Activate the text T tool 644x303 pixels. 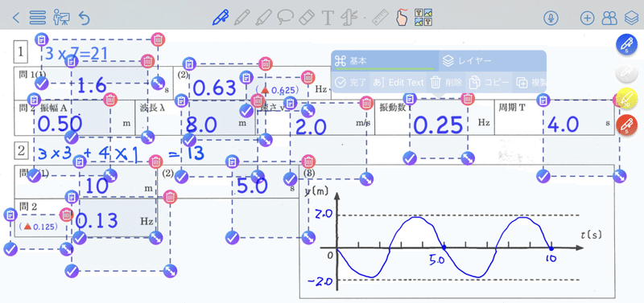tap(328, 18)
